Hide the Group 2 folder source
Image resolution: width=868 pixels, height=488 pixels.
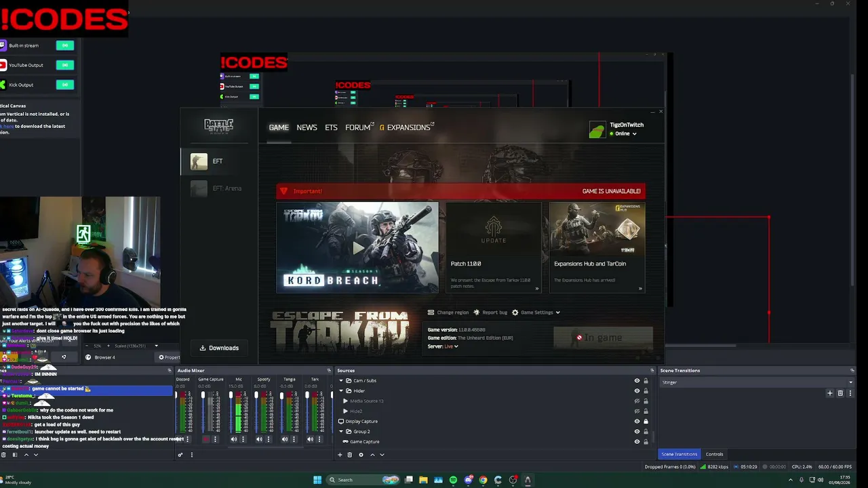pos(637,432)
